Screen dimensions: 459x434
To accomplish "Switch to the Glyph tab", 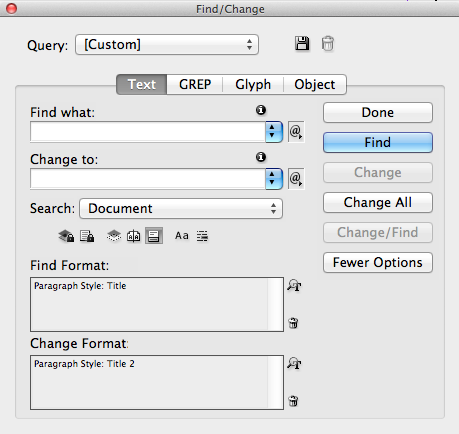I will point(253,85).
